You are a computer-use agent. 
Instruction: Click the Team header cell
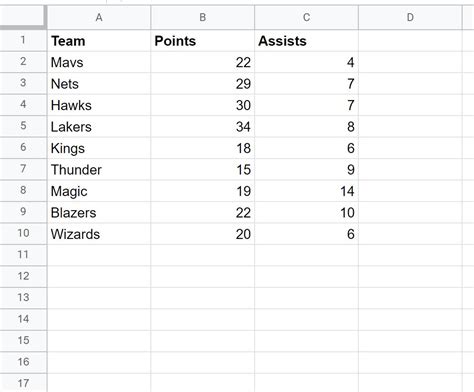click(x=99, y=41)
